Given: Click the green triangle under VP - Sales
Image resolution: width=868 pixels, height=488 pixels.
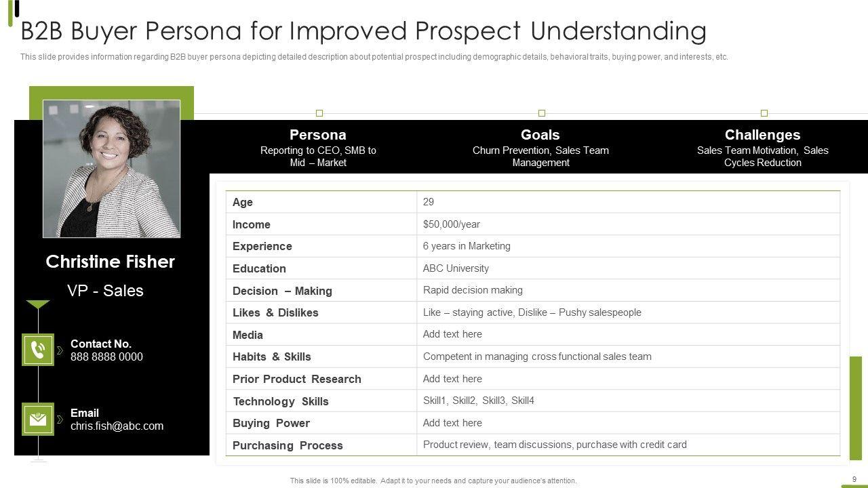Looking at the screenshot, I should 38,304.
